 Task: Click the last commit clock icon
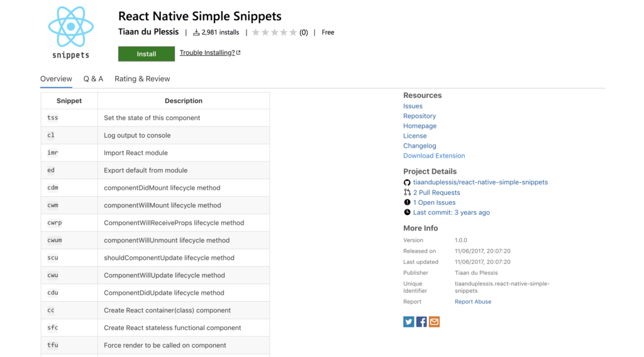click(407, 213)
